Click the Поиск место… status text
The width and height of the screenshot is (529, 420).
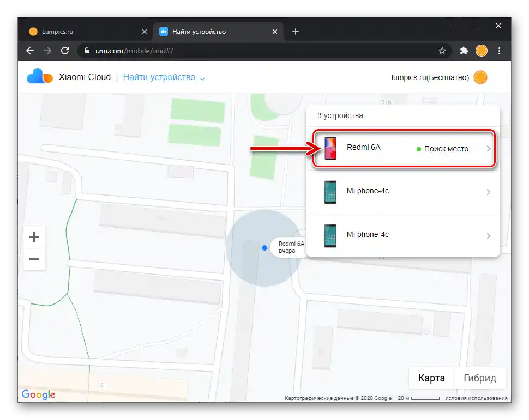point(450,149)
